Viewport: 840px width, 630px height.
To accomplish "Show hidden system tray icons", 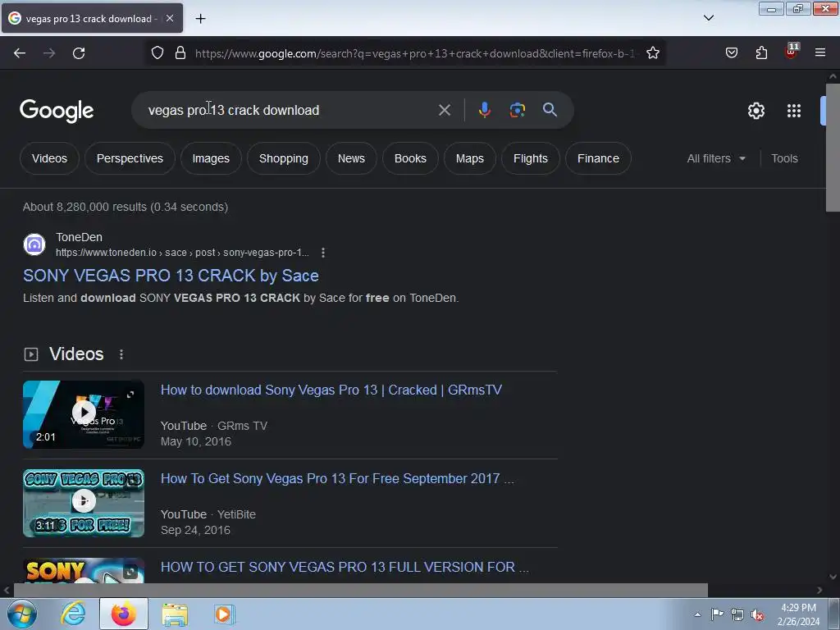I will 697,614.
